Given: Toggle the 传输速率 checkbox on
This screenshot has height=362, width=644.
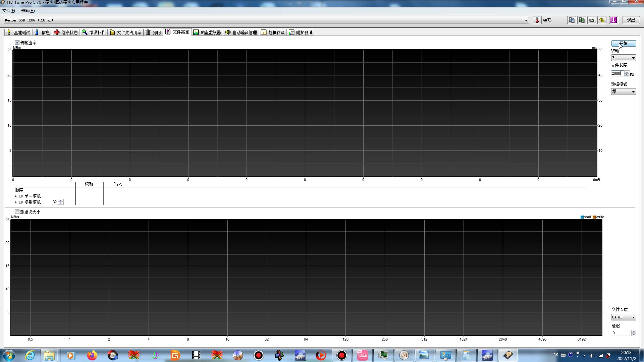Looking at the screenshot, I should point(17,42).
